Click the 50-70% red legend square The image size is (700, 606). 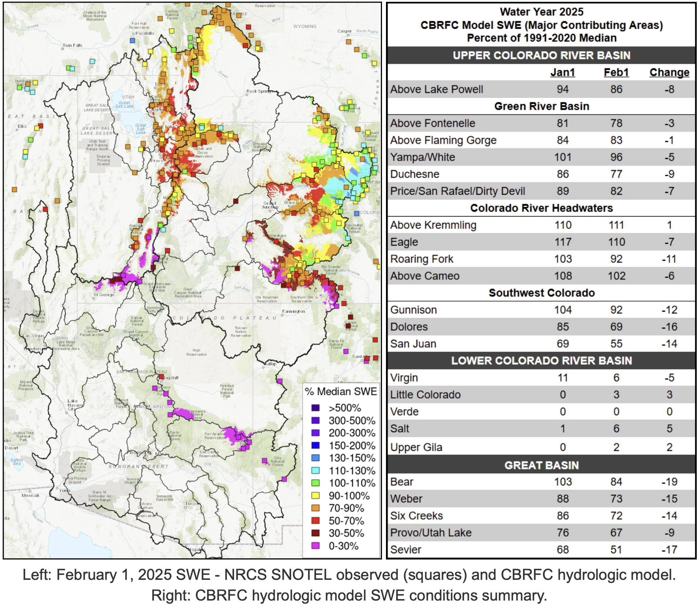click(x=315, y=521)
